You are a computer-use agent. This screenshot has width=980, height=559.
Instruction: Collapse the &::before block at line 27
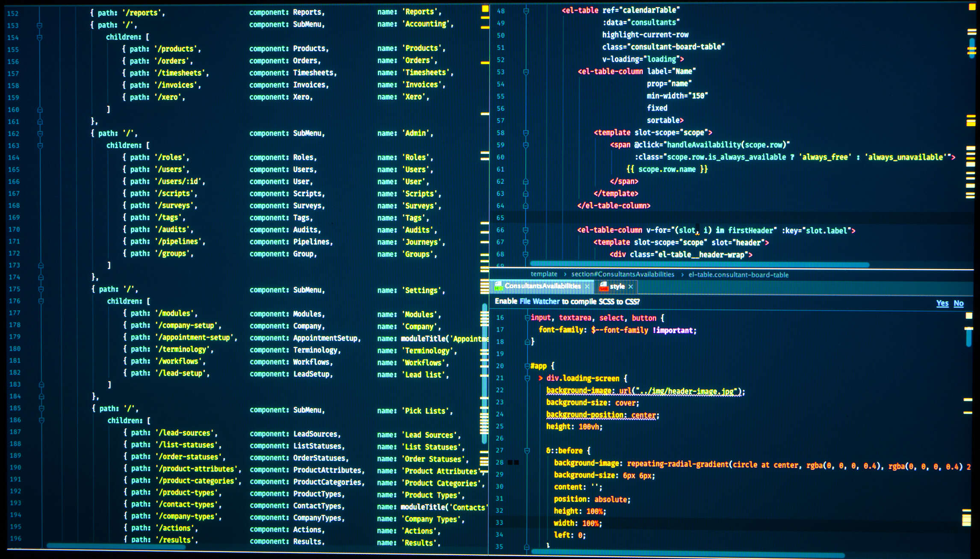(527, 450)
